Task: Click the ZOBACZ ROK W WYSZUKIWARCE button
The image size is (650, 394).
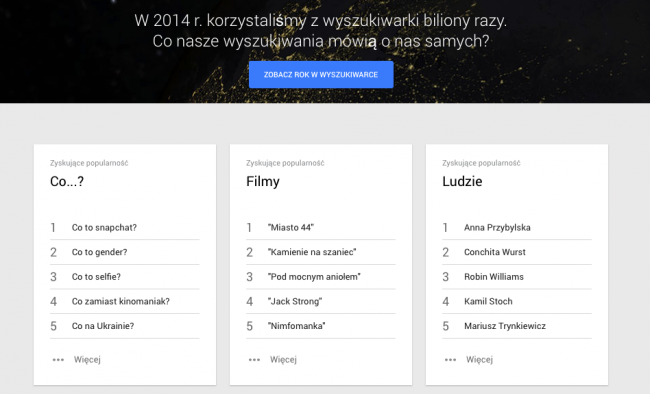Action: click(x=321, y=75)
